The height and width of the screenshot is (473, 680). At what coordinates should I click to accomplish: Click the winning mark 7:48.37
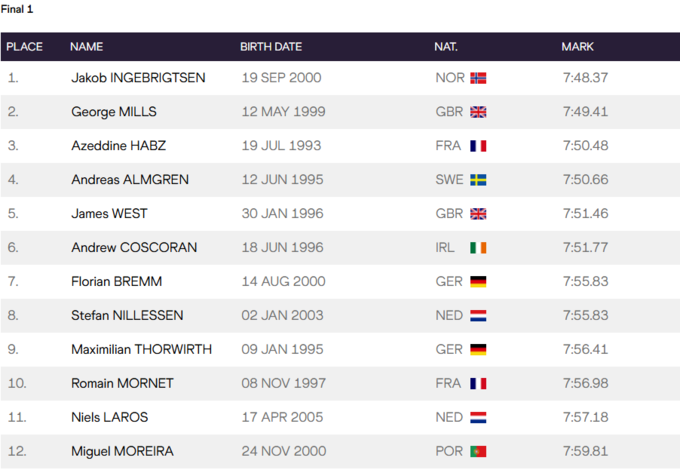click(x=585, y=78)
